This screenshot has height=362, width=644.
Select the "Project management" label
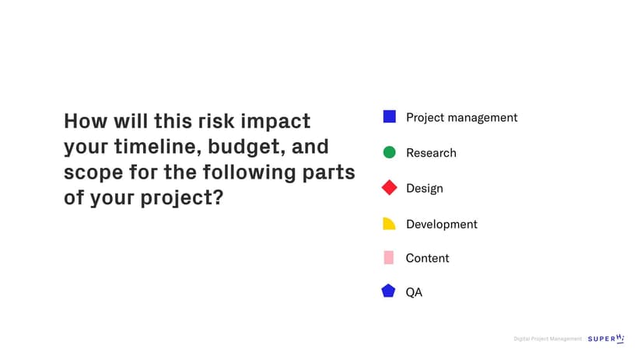[x=461, y=117]
